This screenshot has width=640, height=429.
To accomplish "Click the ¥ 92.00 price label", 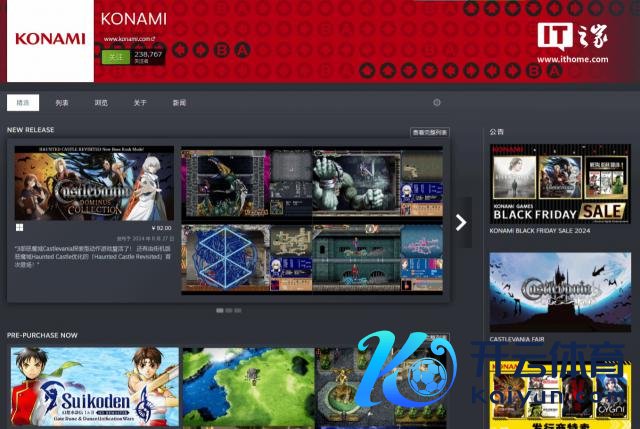I will coord(159,227).
